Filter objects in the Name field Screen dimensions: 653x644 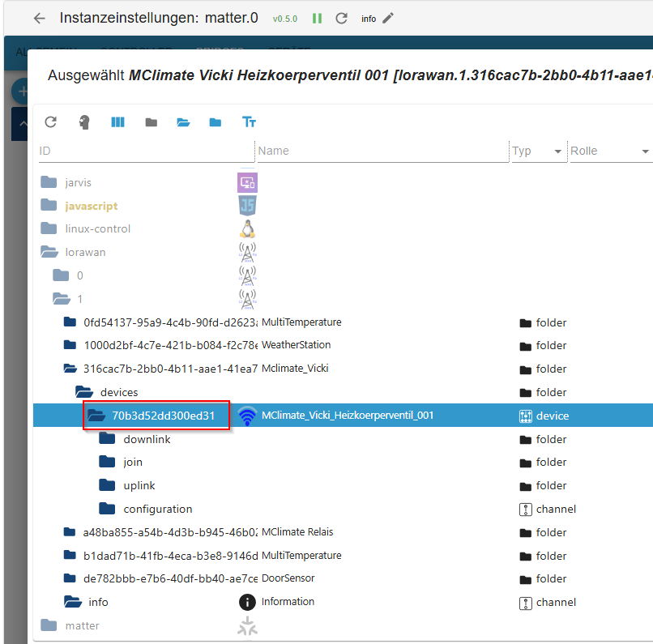tap(382, 151)
